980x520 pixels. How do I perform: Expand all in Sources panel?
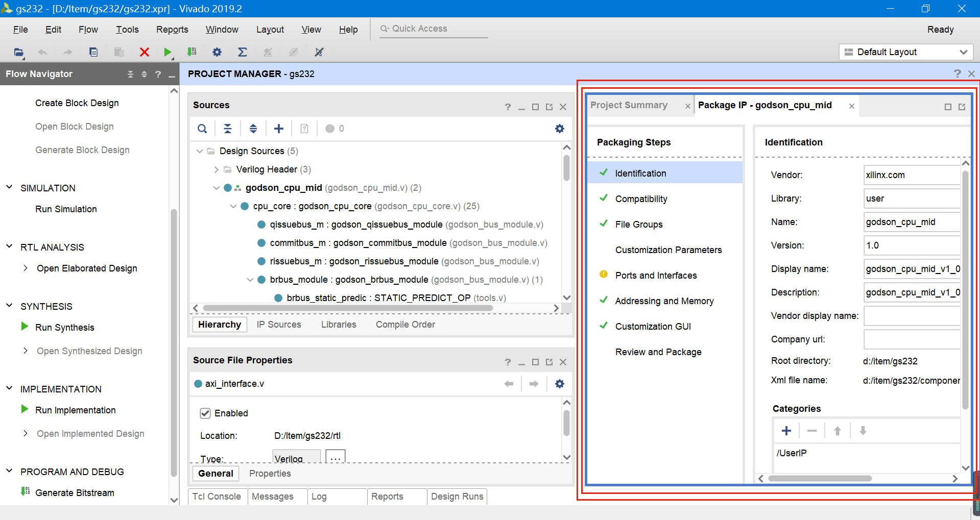(253, 129)
